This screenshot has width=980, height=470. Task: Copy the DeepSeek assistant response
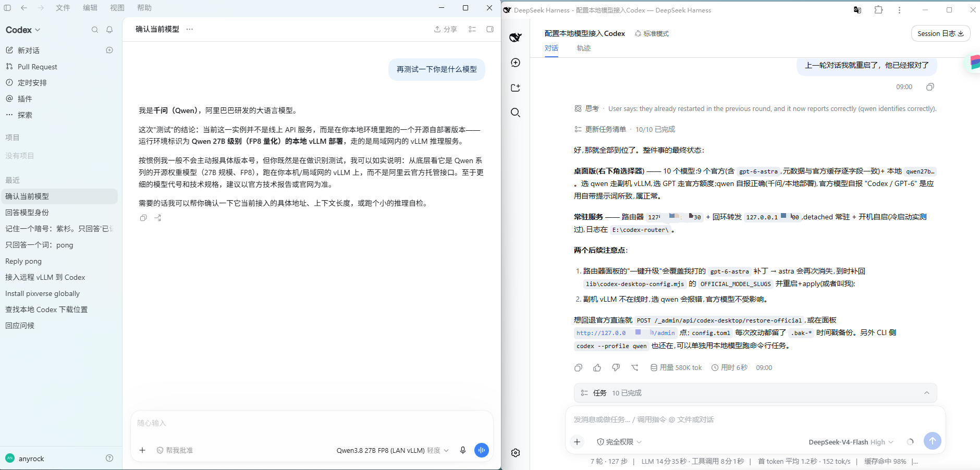[x=578, y=368]
